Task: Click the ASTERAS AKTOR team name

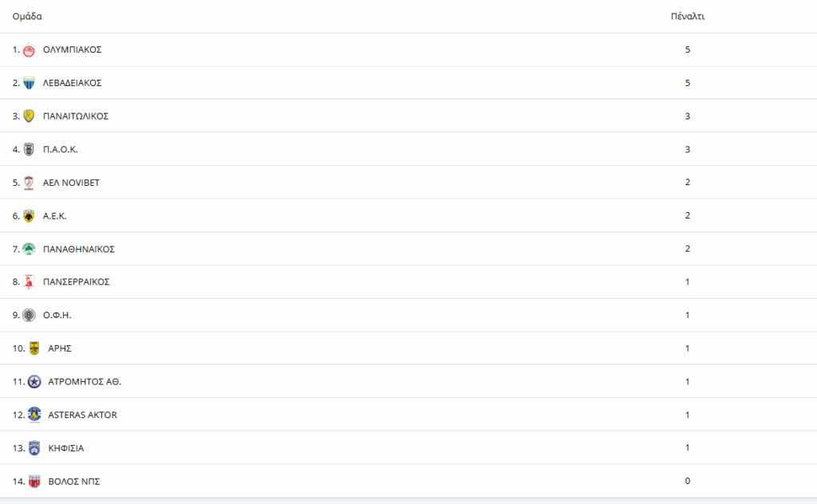Action: click(83, 415)
